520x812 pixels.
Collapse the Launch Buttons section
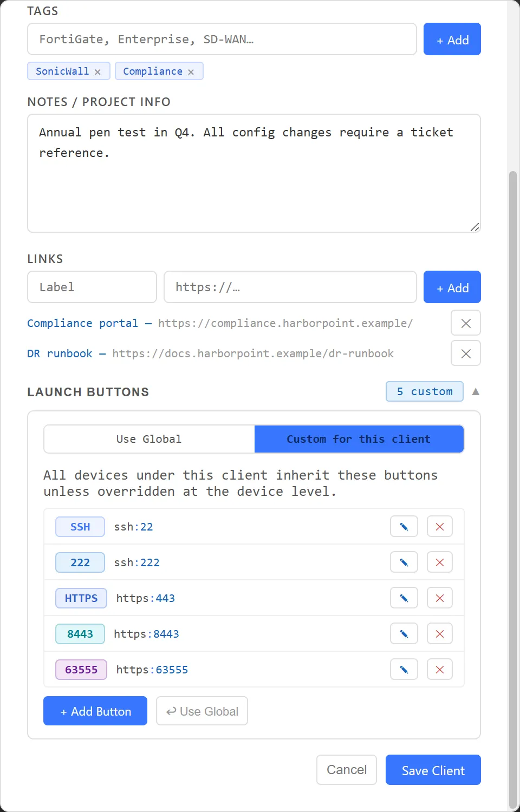pyautogui.click(x=476, y=391)
